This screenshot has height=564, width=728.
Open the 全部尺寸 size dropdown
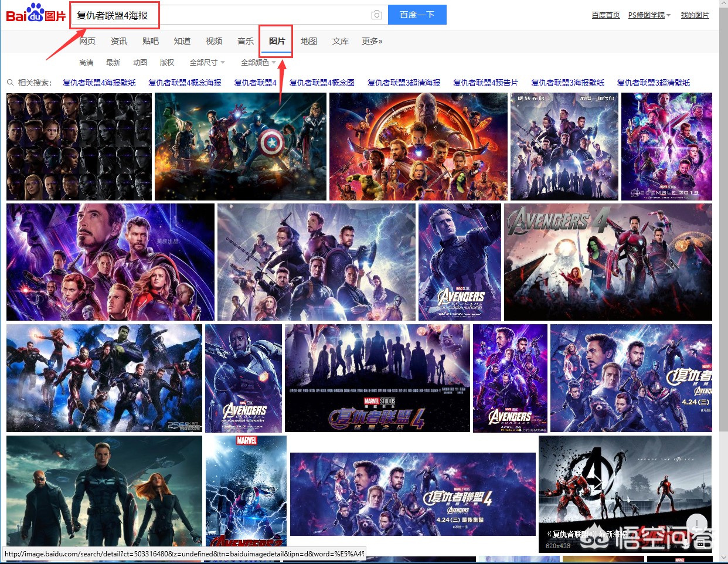click(207, 62)
